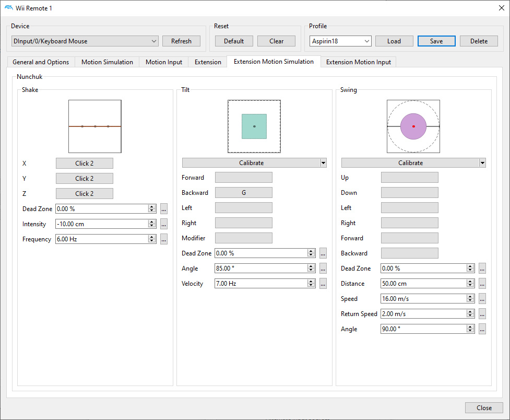
Task: Increase the Shake Intensity spinner value
Action: pos(152,221)
